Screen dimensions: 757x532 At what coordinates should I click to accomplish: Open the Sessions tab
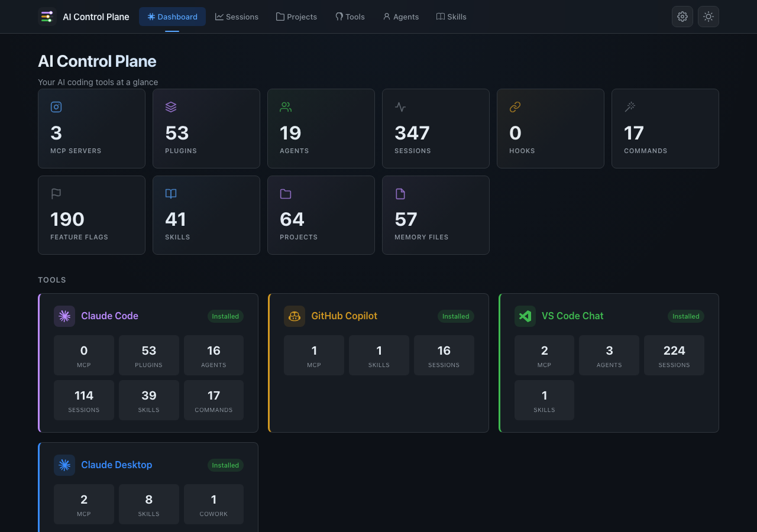pyautogui.click(x=237, y=17)
